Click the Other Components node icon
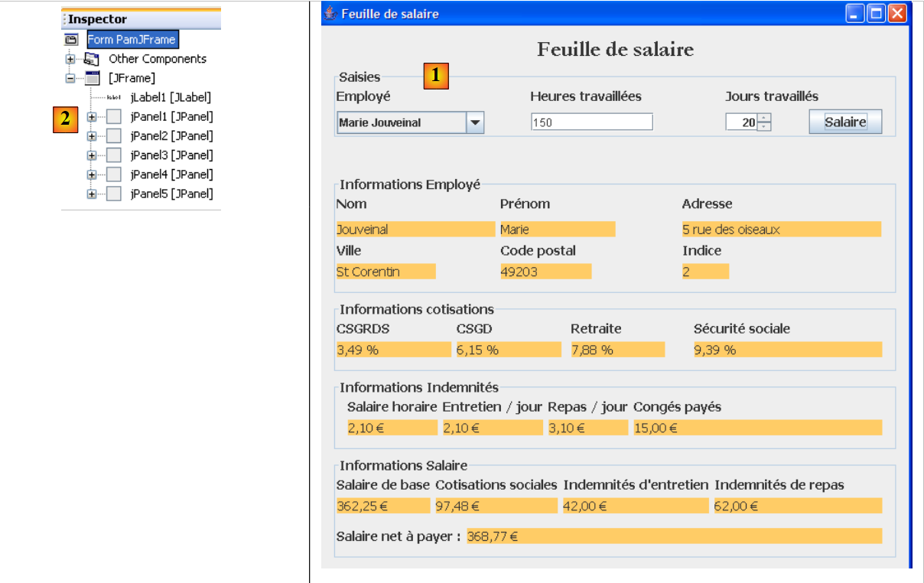 point(91,59)
